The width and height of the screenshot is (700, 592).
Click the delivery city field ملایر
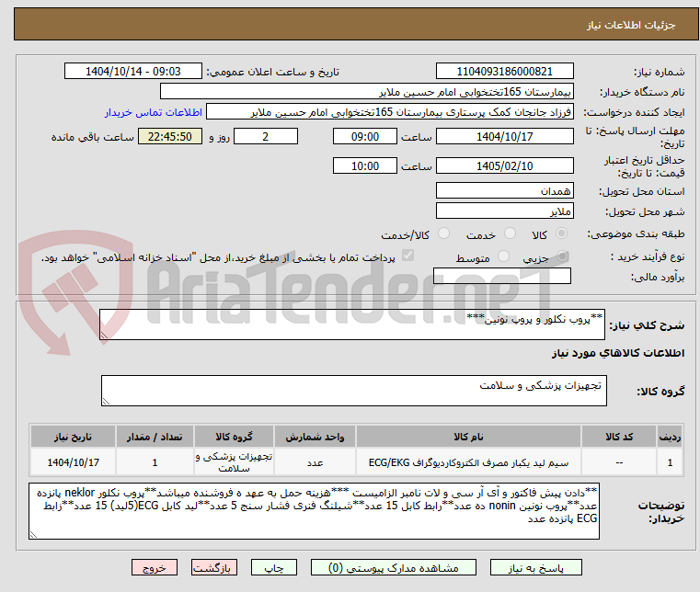[504, 211]
